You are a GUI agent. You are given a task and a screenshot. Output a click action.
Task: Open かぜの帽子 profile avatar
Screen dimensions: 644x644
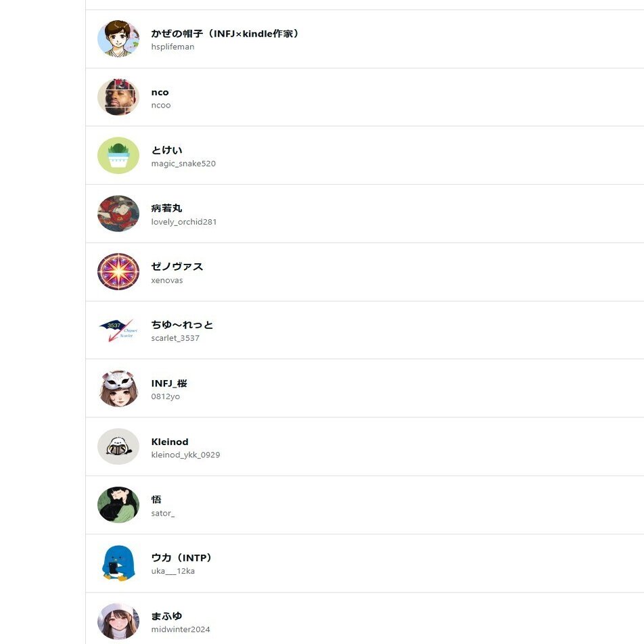coord(118,39)
